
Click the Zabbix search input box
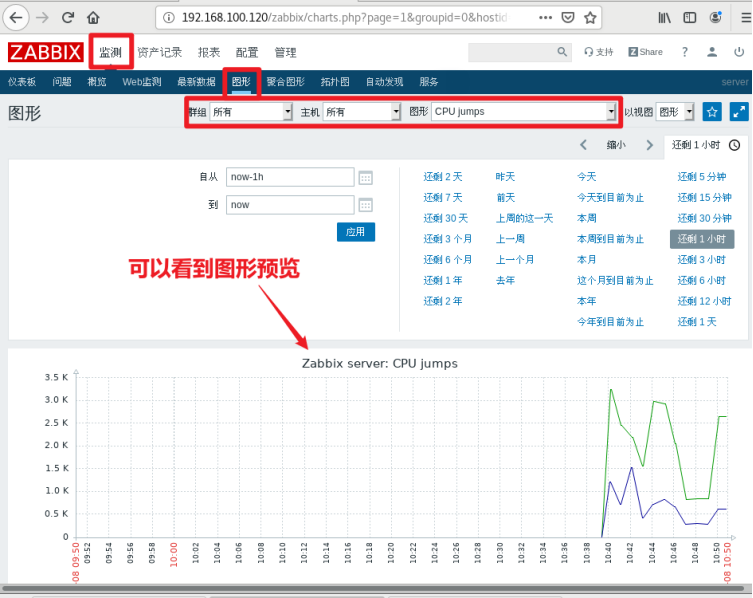pyautogui.click(x=512, y=52)
